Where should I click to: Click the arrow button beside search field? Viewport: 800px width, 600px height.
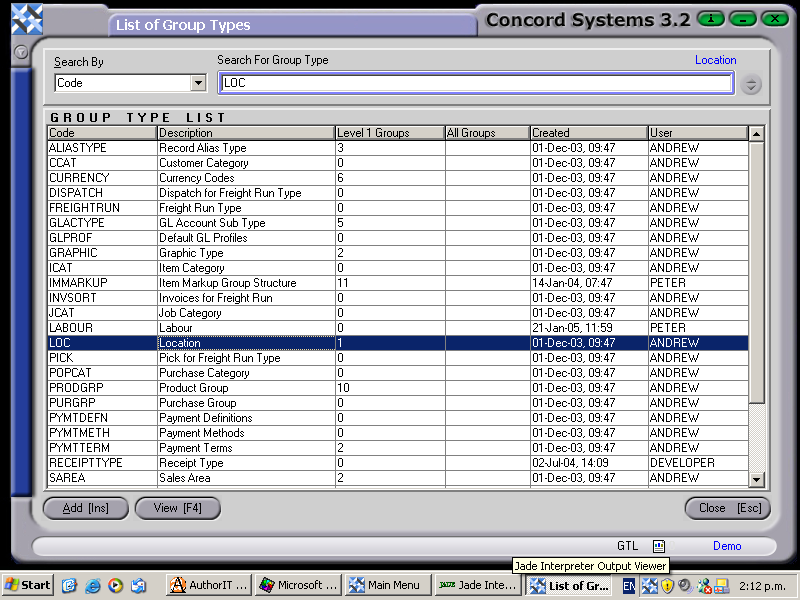(x=750, y=84)
